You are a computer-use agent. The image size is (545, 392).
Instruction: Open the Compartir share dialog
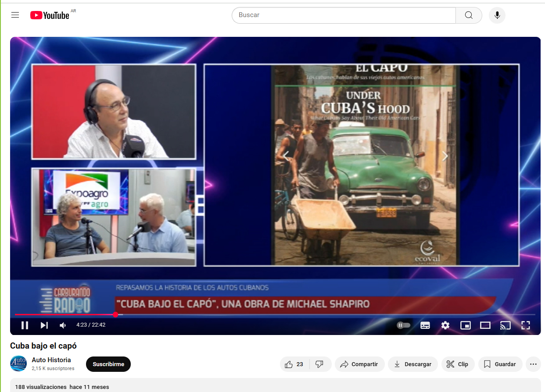click(x=359, y=364)
